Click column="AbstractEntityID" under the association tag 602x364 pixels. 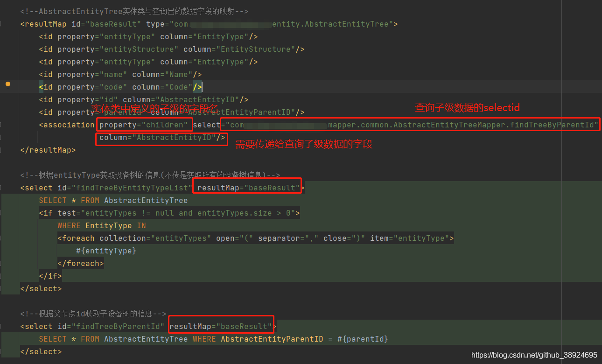pos(158,137)
